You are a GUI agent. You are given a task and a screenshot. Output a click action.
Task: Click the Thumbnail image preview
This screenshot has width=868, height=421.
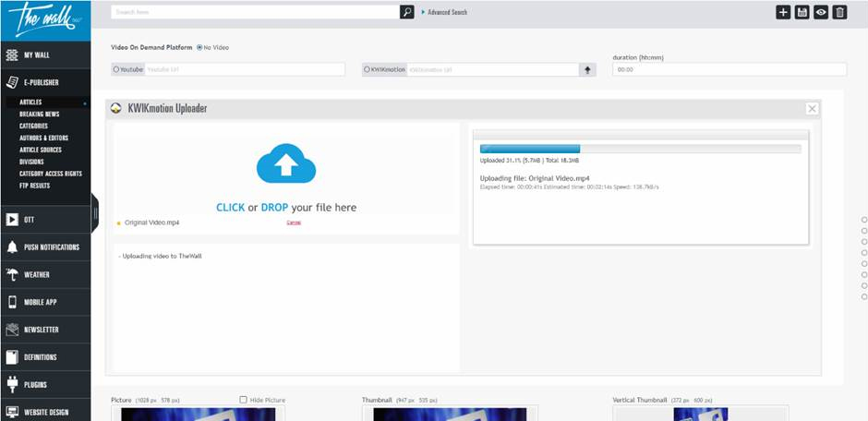[450, 415]
